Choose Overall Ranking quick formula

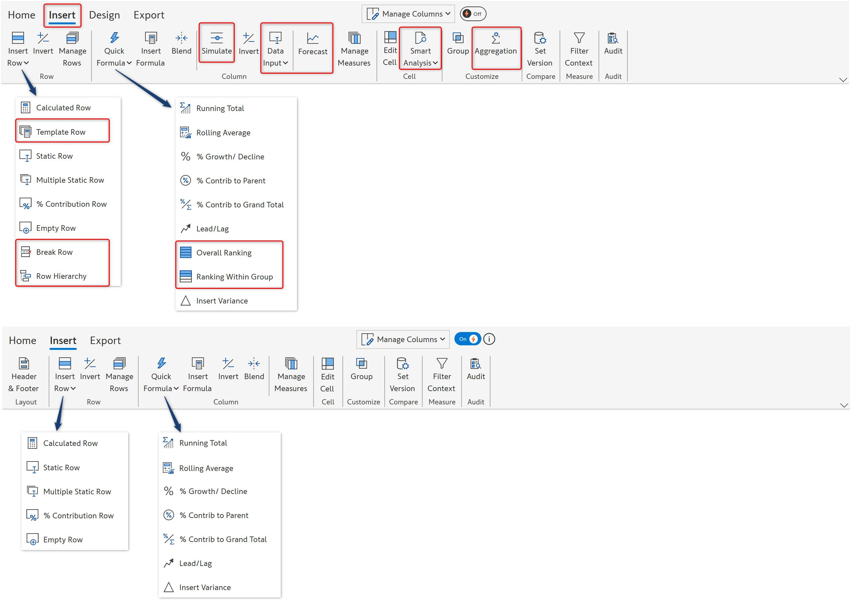224,253
